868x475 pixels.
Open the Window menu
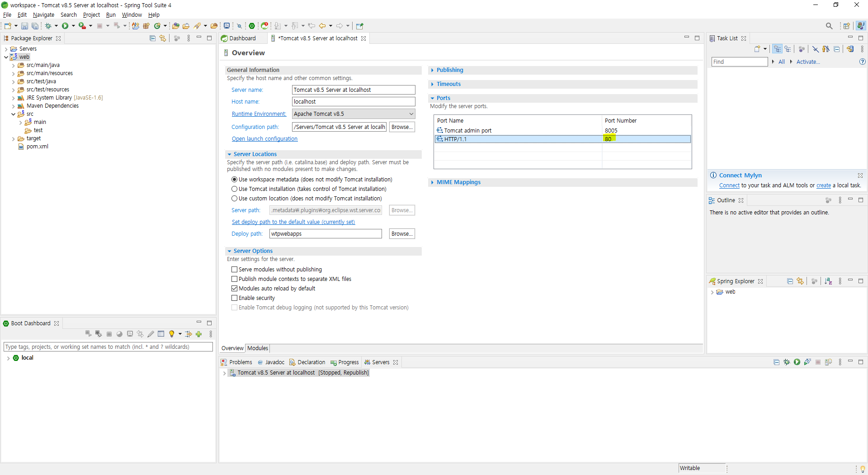tap(132, 15)
